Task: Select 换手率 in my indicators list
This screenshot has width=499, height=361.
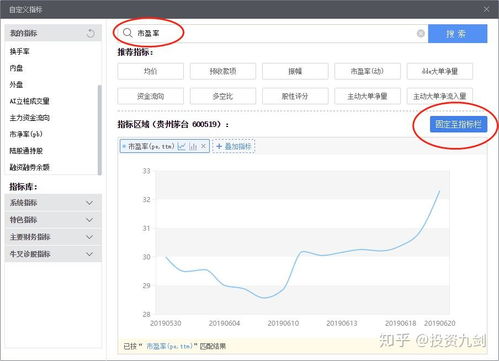Action: [x=20, y=51]
